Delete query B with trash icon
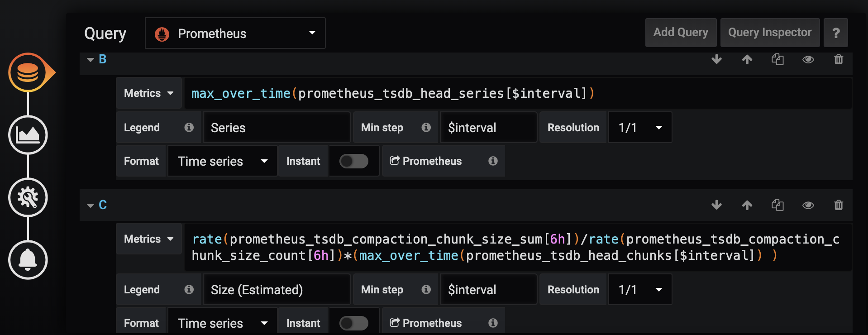 (x=839, y=59)
